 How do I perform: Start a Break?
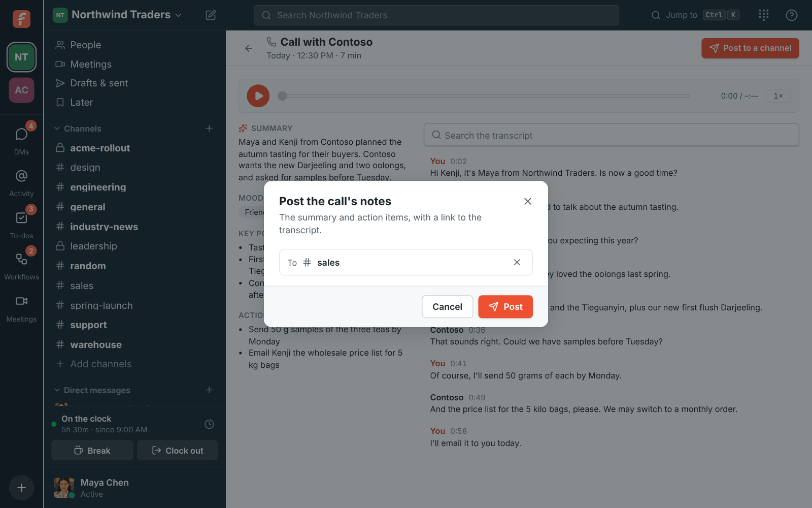click(x=92, y=451)
